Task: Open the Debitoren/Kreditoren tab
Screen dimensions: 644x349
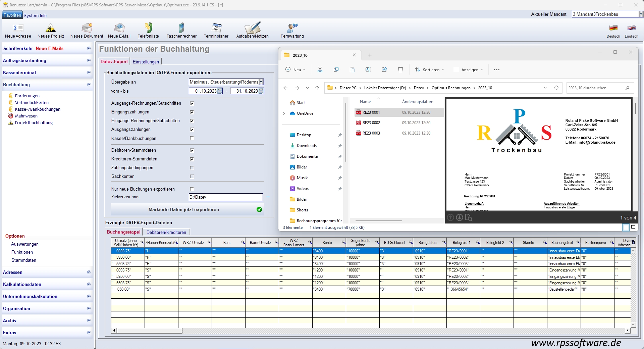Action: pos(166,232)
